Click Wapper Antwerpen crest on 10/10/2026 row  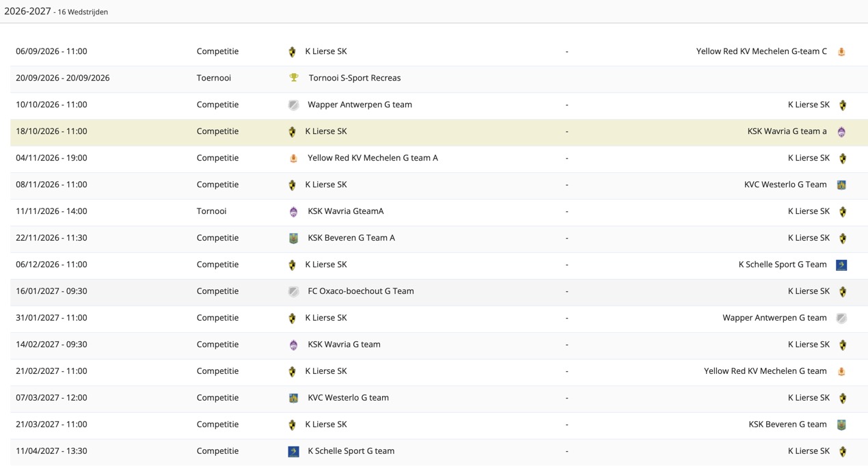[x=294, y=105]
